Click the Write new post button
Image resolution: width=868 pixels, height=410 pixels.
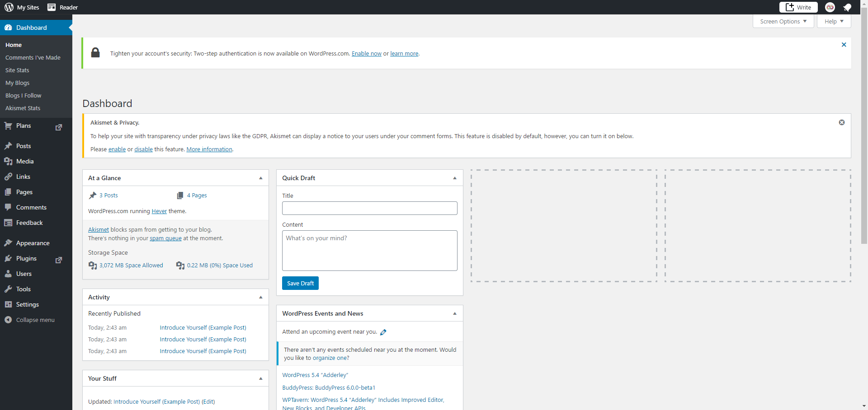point(798,7)
